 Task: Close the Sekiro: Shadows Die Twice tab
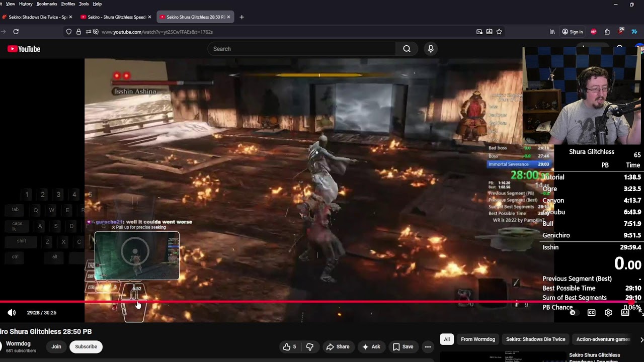(70, 17)
